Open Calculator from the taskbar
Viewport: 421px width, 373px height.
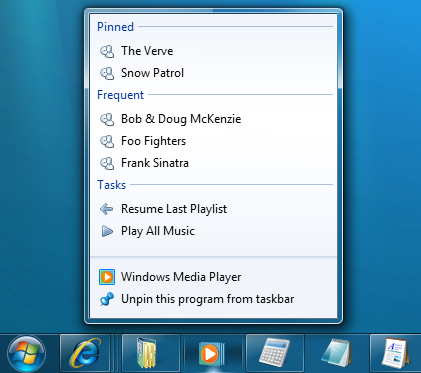275,354
